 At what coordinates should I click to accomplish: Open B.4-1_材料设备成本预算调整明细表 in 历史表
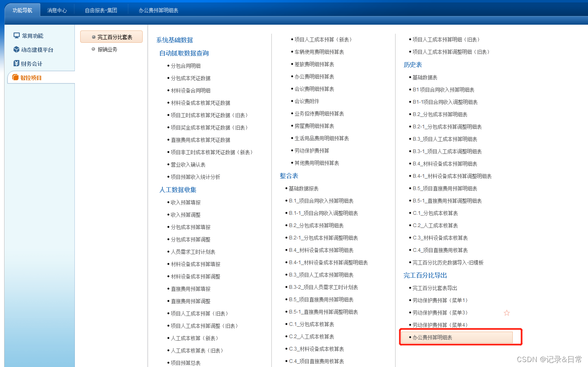tap(452, 176)
